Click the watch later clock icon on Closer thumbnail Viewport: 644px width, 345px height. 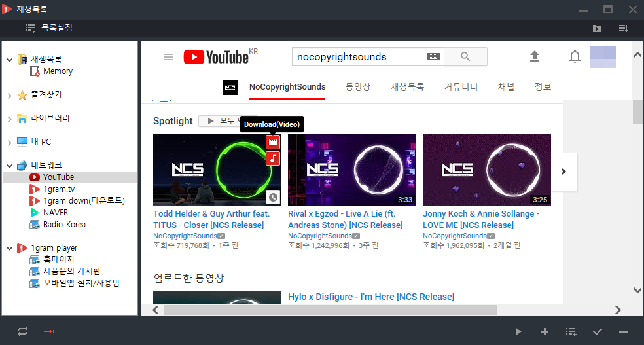pyautogui.click(x=273, y=198)
